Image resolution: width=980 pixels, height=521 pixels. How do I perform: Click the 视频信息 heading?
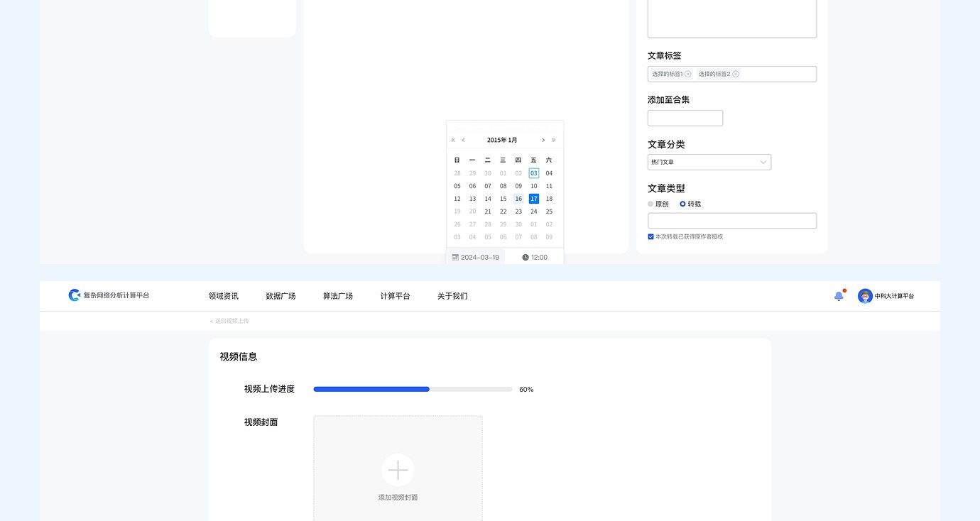tap(239, 356)
